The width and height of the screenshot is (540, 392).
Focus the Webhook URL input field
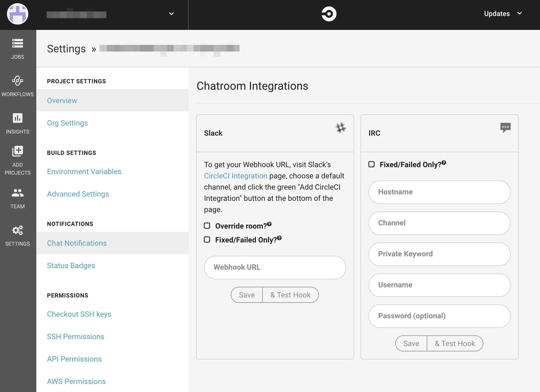(275, 267)
